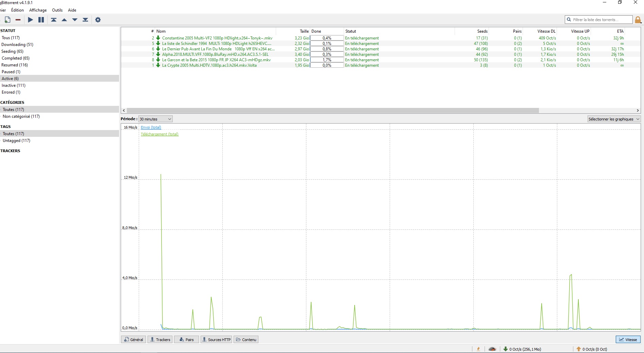Select the Paused (1) status filter
Screen dimensions: 644x353
click(x=11, y=72)
